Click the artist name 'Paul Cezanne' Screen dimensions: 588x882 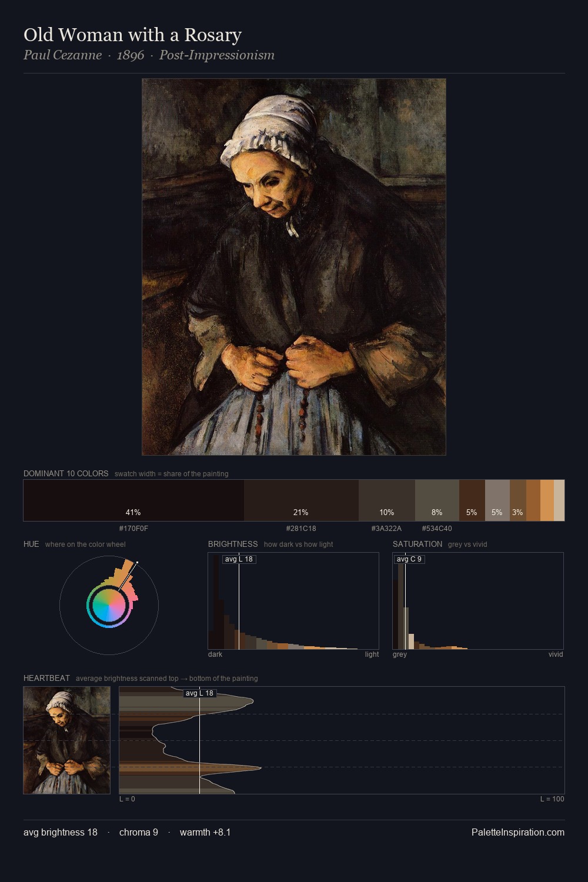point(62,55)
